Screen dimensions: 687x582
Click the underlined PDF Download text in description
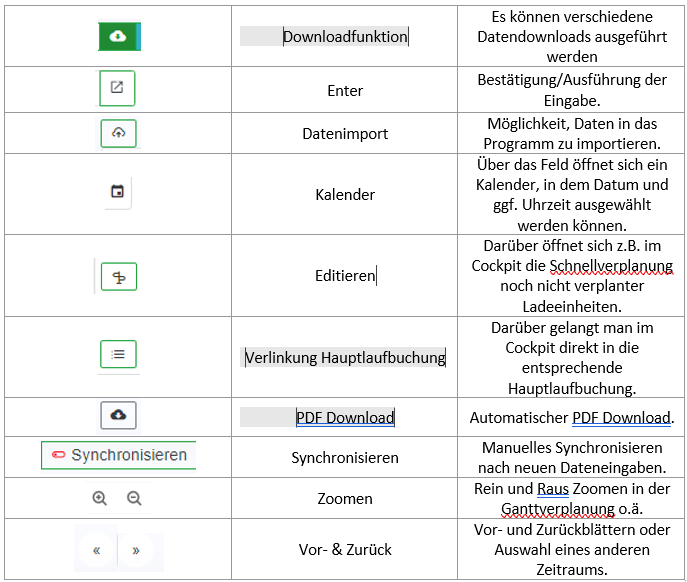[x=621, y=417]
